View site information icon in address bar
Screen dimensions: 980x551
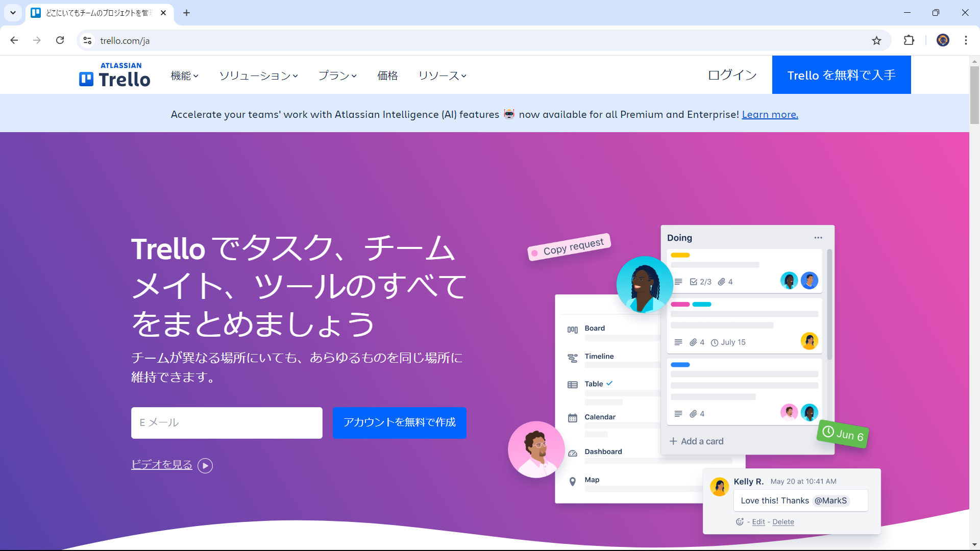coord(87,40)
